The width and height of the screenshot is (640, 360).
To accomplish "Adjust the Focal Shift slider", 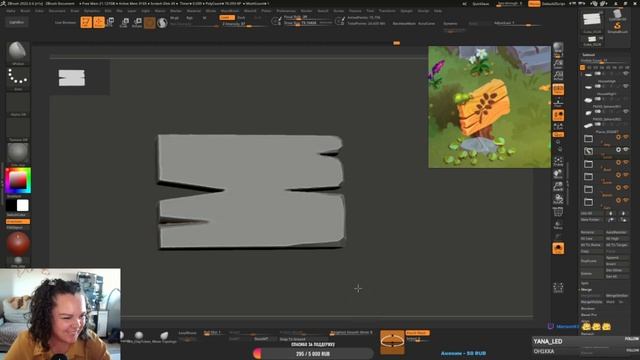I will click(307, 18).
